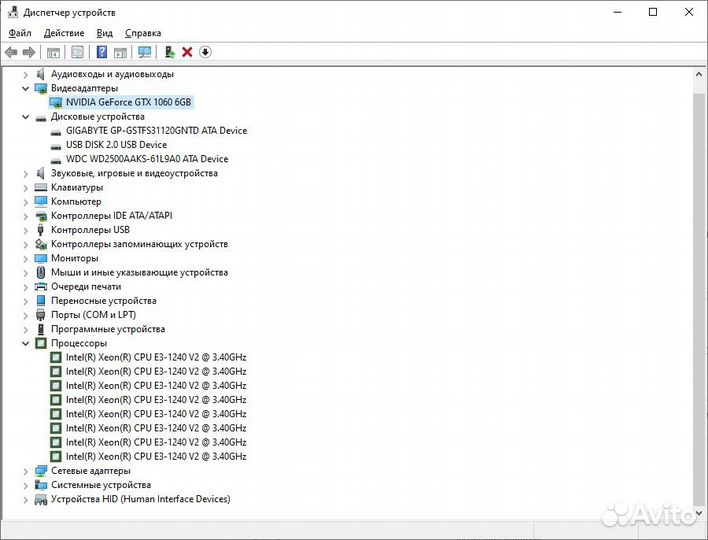Click the scrollbar down arrow
The image size is (708, 540).
pos(699,513)
